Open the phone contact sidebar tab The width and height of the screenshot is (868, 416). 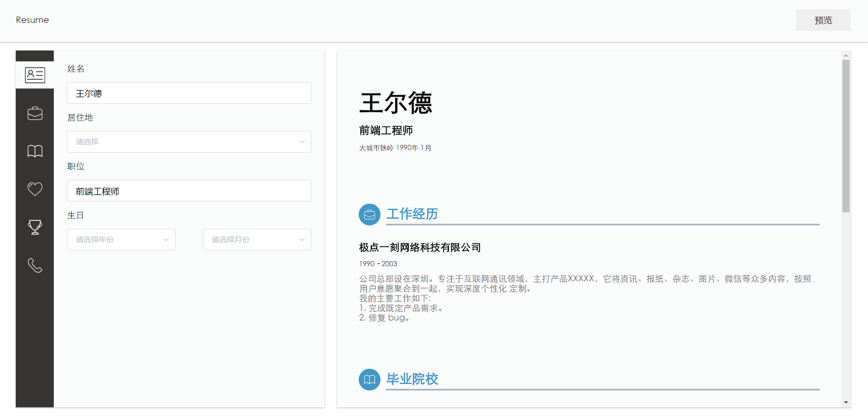(35, 265)
